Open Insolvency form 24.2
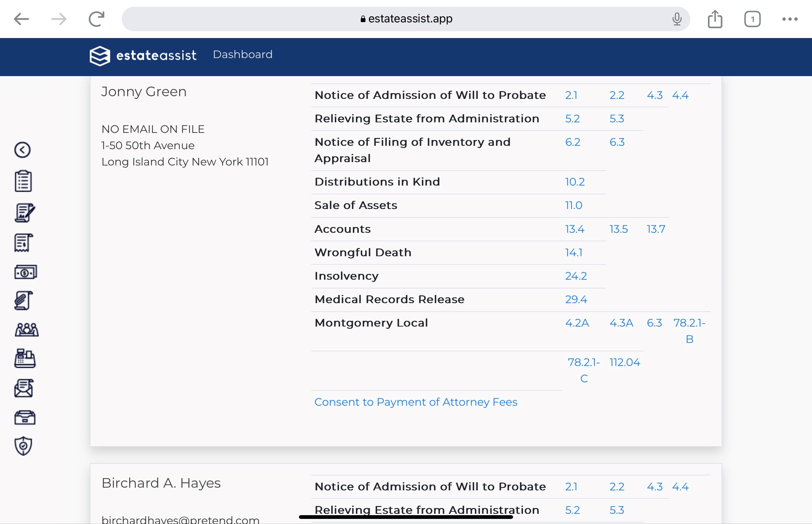Screen dimensions: 812x524 (576, 276)
